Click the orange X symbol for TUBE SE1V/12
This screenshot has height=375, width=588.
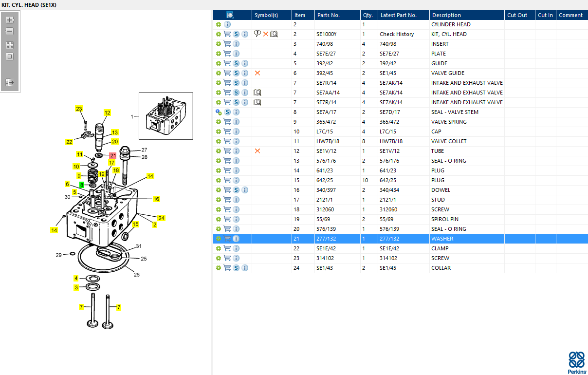point(257,151)
